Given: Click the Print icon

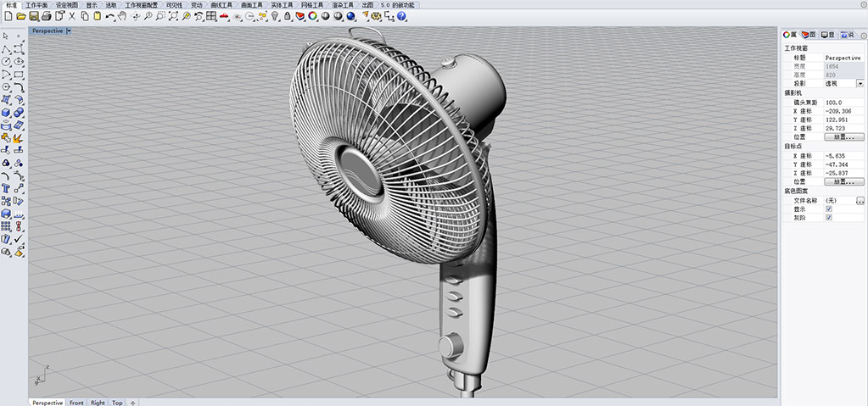Looking at the screenshot, I should point(47,16).
